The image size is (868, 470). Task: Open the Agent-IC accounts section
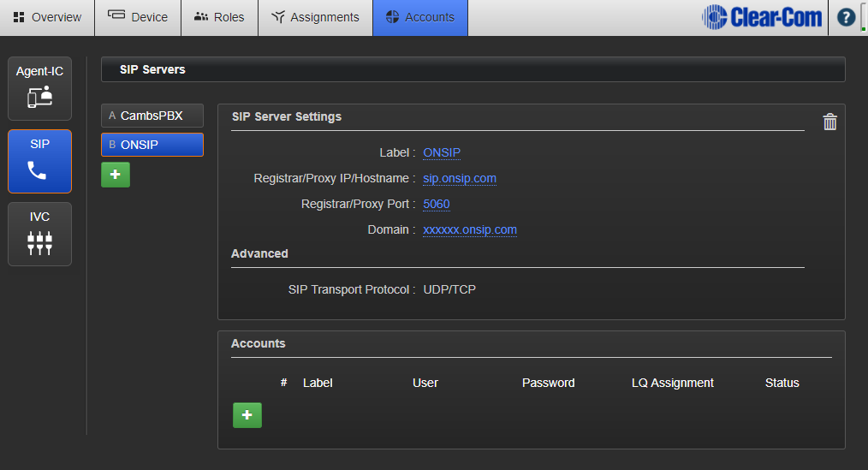coord(40,89)
